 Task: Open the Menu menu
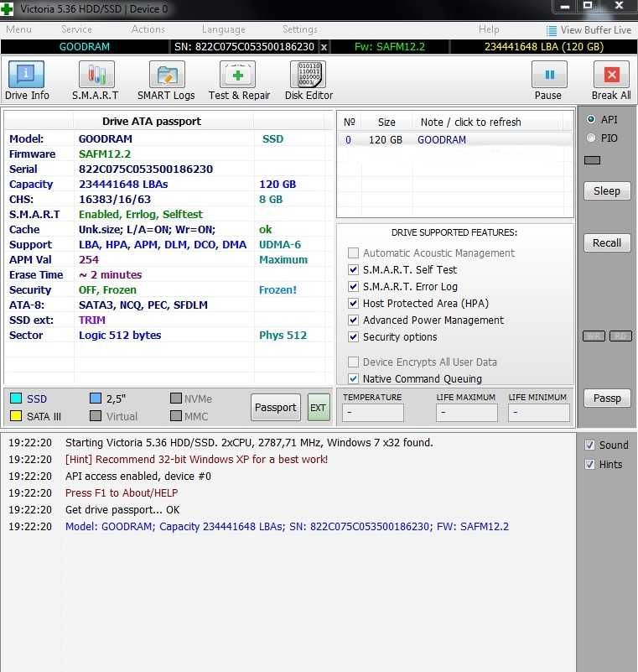click(18, 29)
